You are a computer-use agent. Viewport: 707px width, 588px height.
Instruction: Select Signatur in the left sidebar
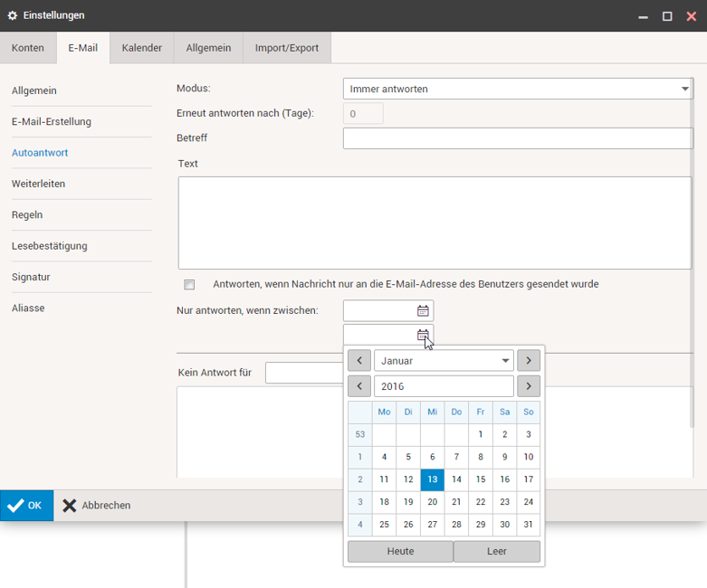[x=31, y=277]
